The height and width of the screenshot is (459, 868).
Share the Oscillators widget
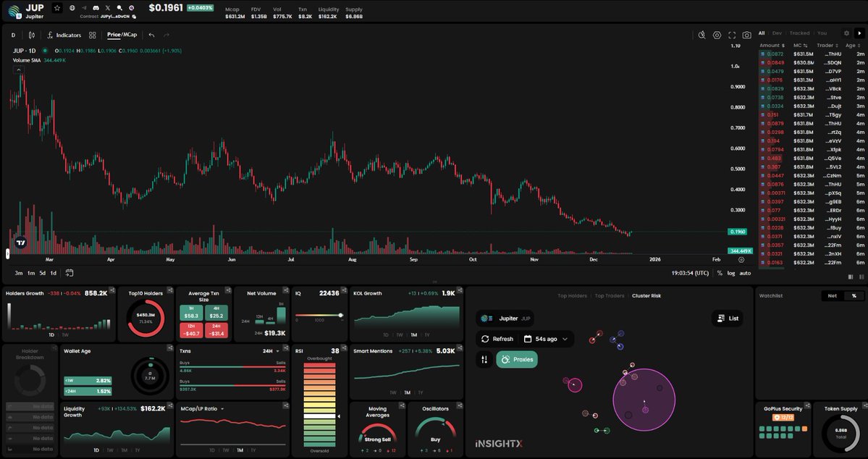tap(460, 406)
